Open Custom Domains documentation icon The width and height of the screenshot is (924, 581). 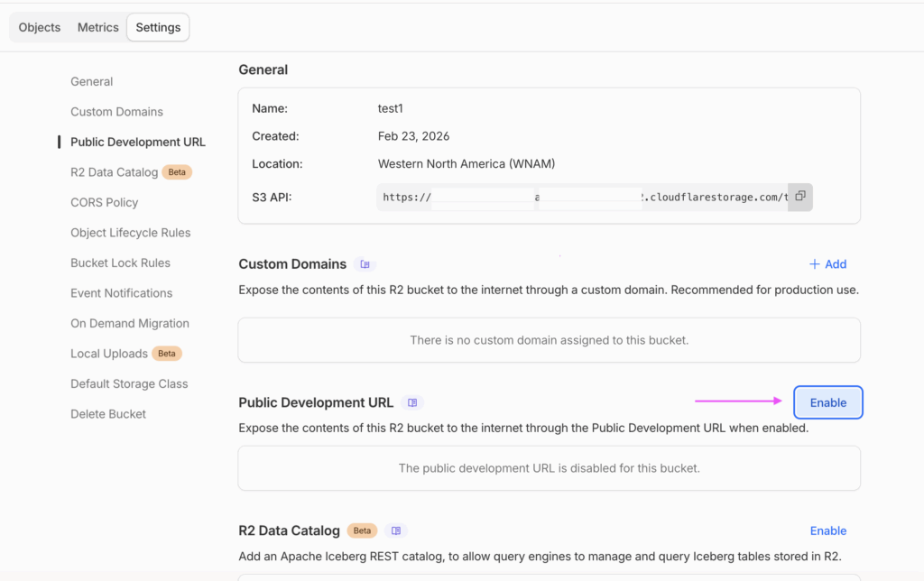(x=365, y=264)
